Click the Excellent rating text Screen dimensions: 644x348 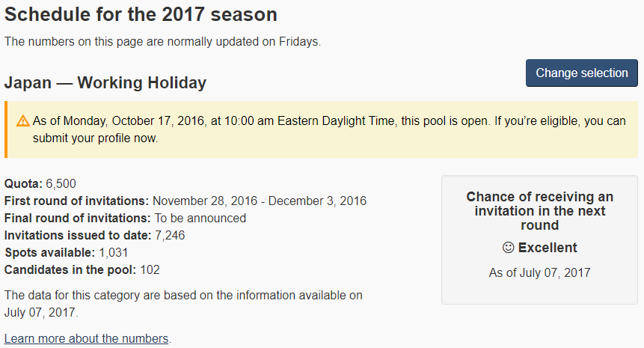pos(548,248)
